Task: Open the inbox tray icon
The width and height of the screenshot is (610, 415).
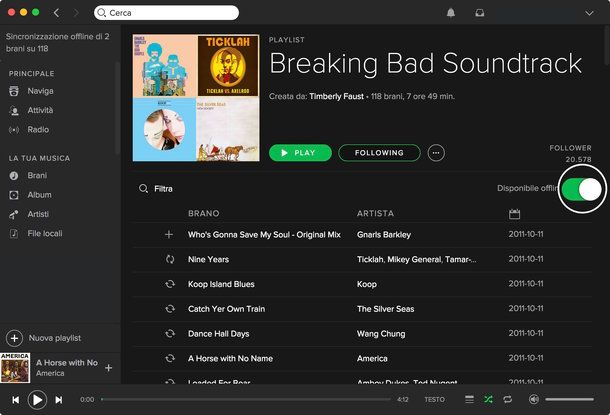Action: point(480,13)
